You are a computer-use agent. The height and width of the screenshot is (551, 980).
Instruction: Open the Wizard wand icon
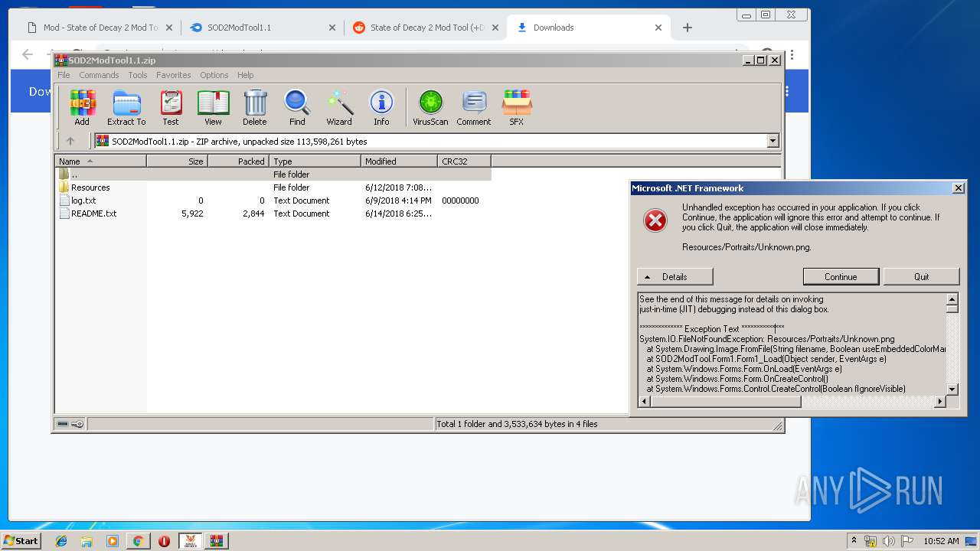coord(339,107)
